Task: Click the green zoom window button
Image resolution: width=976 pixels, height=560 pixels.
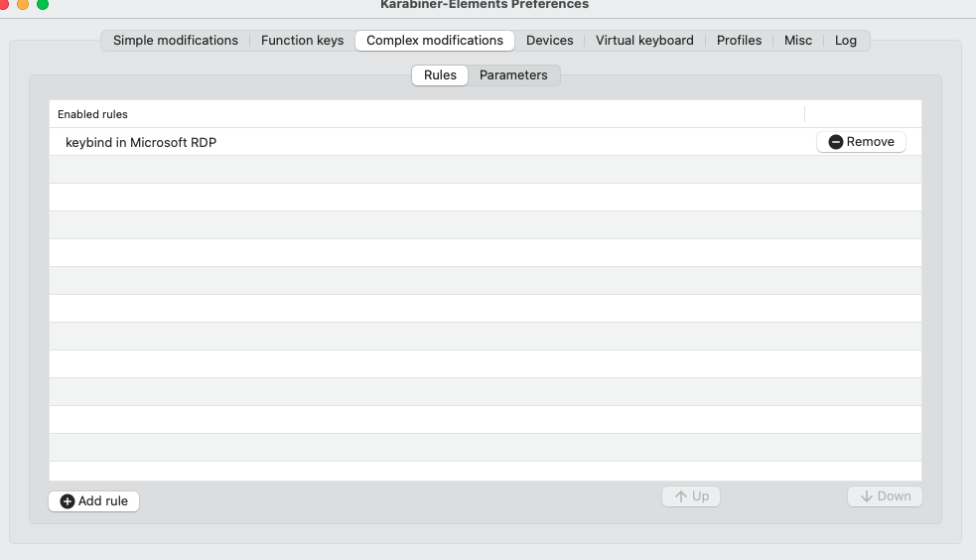Action: pos(43,4)
